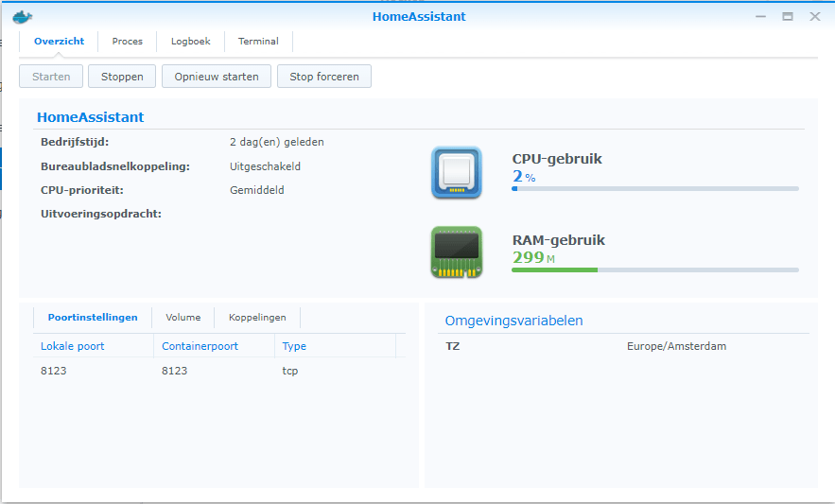Sort by Containerpoort column header
The height and width of the screenshot is (504, 835).
(x=214, y=346)
